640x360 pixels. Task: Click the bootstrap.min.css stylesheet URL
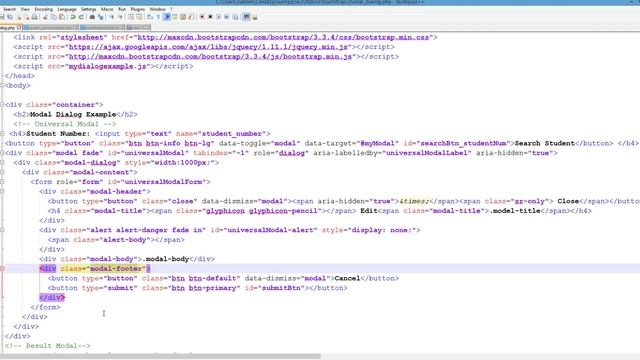(x=283, y=37)
